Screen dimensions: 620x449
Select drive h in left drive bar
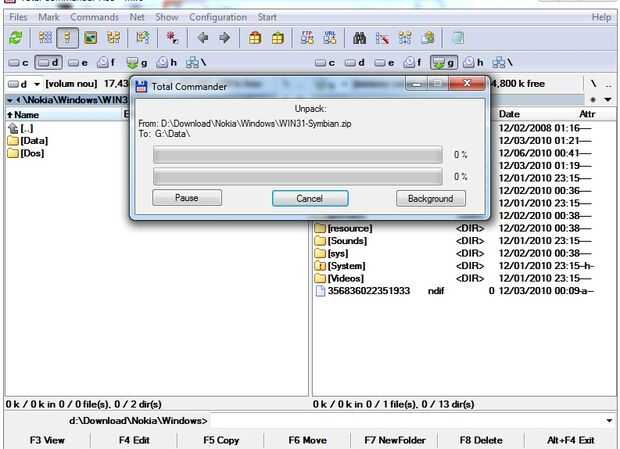point(166,62)
